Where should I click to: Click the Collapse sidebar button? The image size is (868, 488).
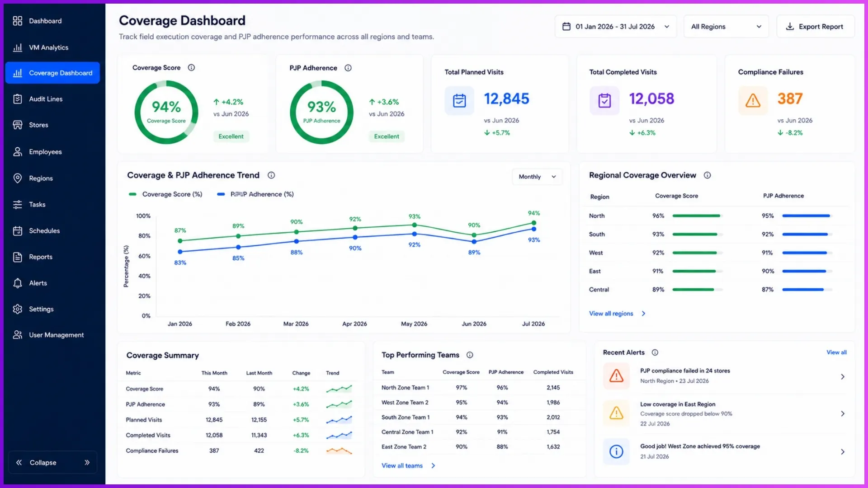pyautogui.click(x=52, y=462)
